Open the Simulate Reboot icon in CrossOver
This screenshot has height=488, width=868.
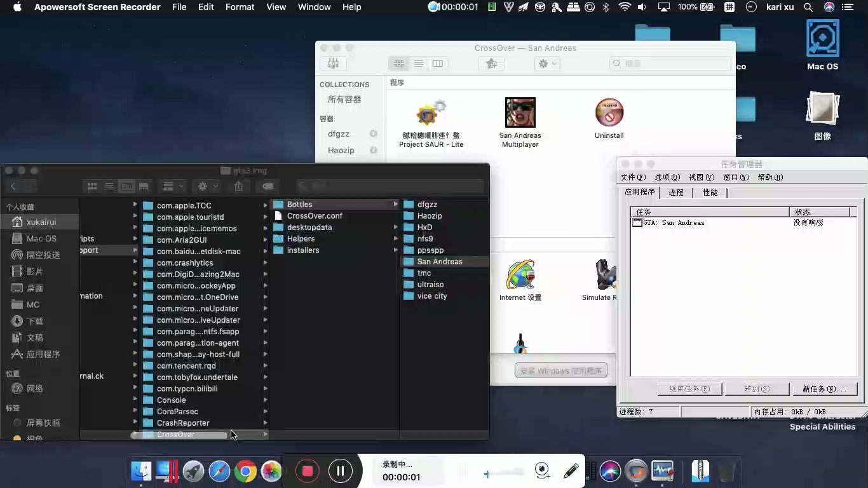(x=606, y=274)
